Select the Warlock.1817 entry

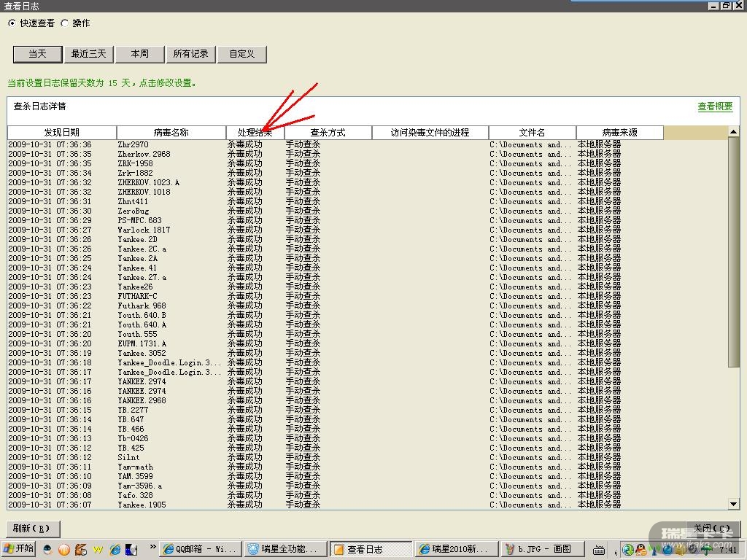pos(336,230)
